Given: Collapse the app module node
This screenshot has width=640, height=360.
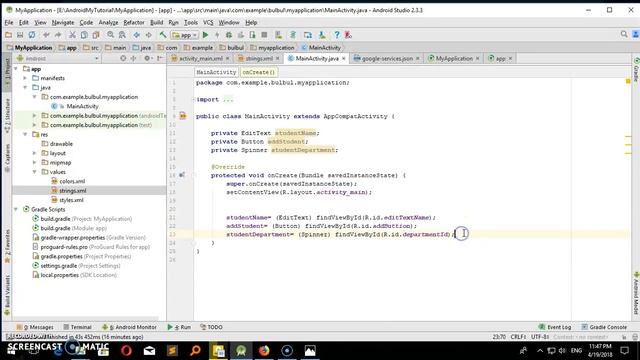Looking at the screenshot, I should pyautogui.click(x=16, y=69).
